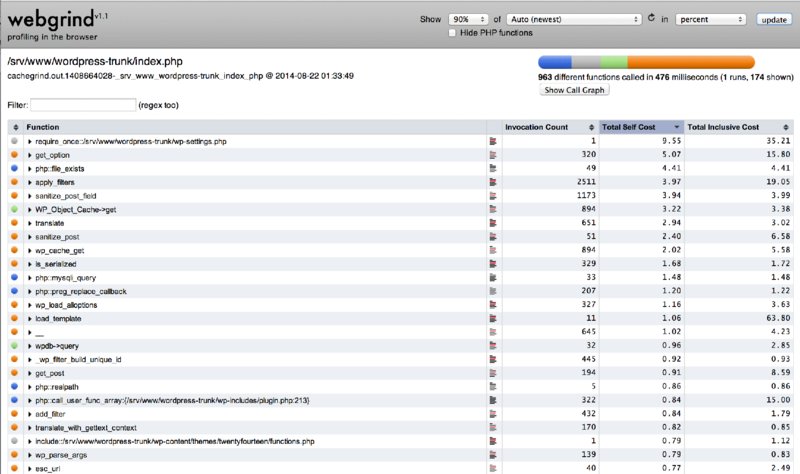The image size is (800, 474).
Task: Expand the get_post function row
Action: click(30, 372)
